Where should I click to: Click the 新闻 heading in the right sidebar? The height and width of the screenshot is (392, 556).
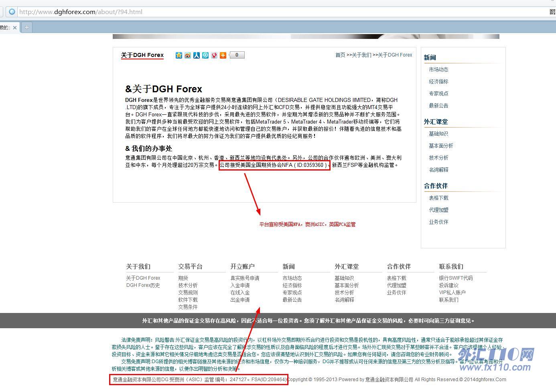point(430,57)
